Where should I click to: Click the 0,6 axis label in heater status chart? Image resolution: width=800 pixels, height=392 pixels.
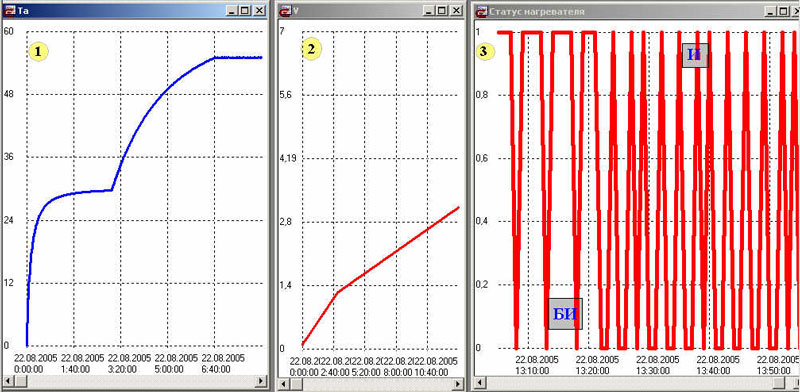tap(481, 158)
